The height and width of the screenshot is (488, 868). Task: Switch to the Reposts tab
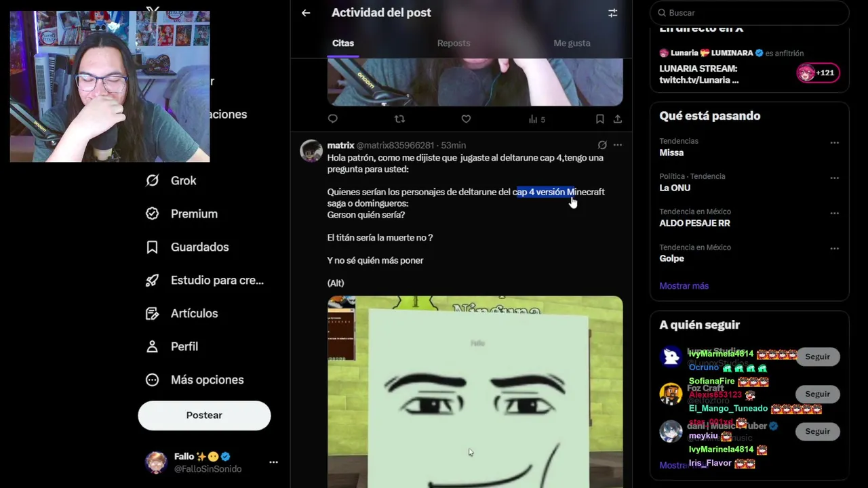[454, 43]
